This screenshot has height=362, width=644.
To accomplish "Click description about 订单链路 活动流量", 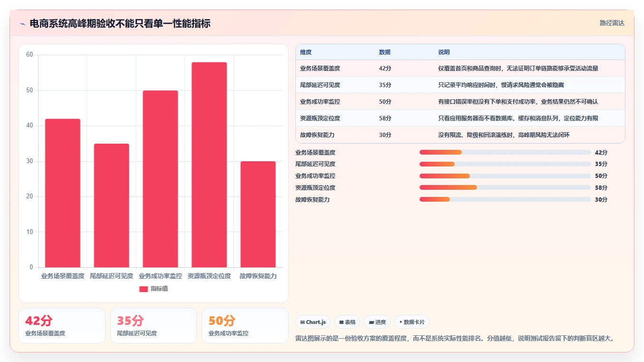I will coord(518,68).
